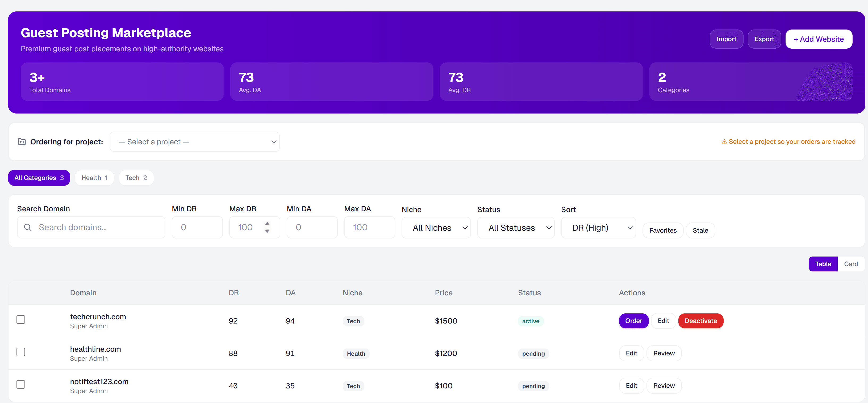Viewport: 868px width, 403px height.
Task: Deactivate the techcrunch.com listing
Action: [x=700, y=321]
